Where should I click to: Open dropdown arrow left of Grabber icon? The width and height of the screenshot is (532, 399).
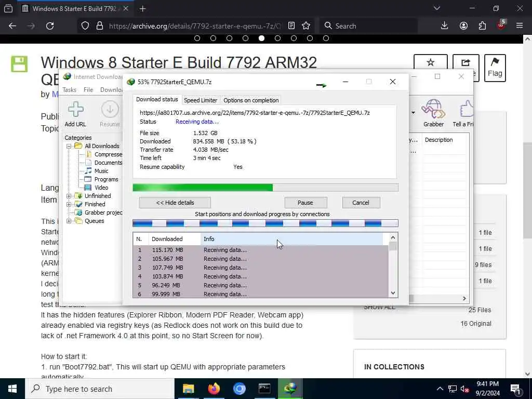click(x=413, y=113)
